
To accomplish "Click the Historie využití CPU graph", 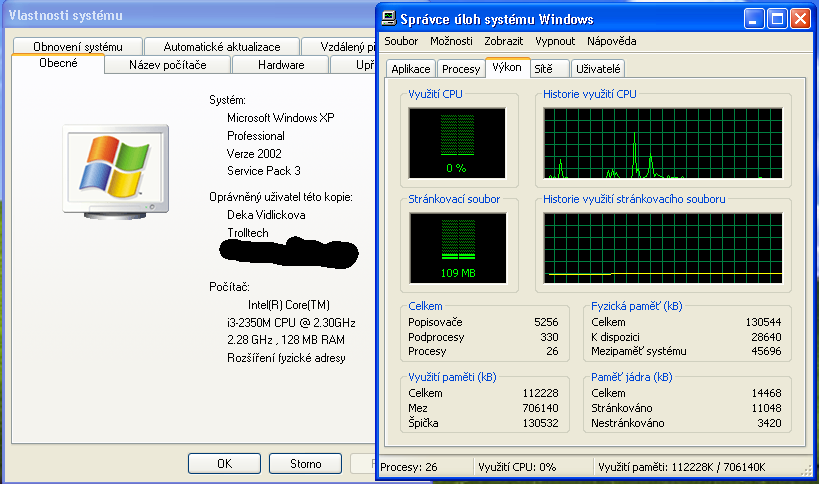I will [663, 143].
